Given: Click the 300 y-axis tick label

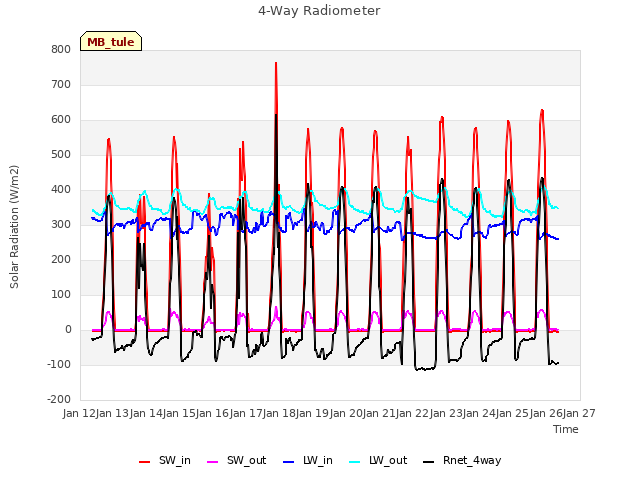Looking at the screenshot, I should click(61, 225).
